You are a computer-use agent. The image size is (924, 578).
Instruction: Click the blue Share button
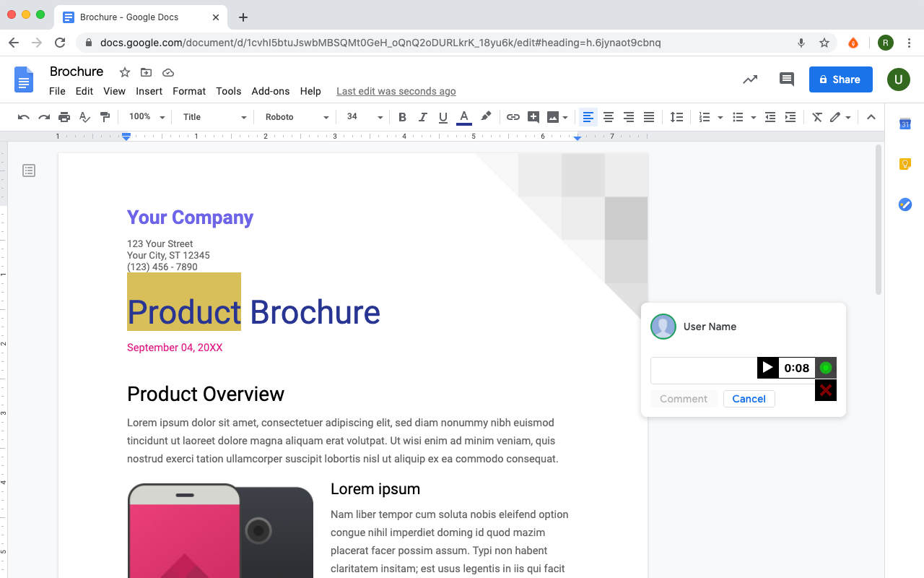[x=841, y=79]
